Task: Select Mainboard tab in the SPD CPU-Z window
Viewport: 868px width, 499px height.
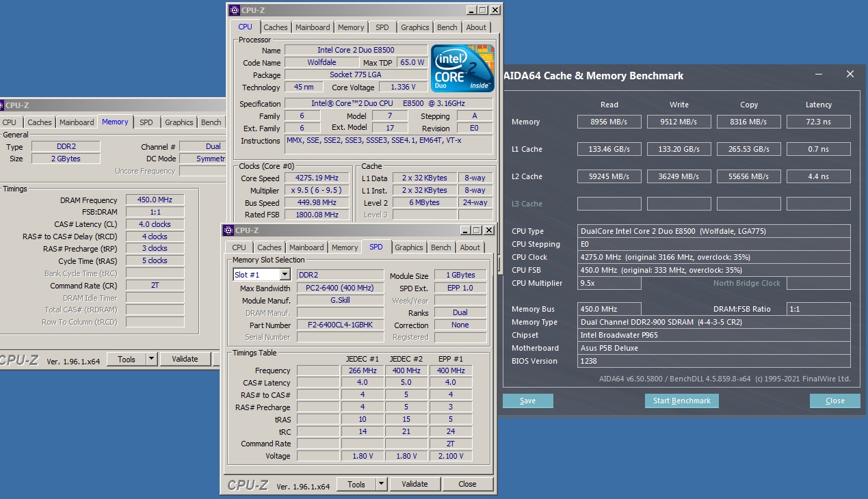Action: click(x=306, y=247)
